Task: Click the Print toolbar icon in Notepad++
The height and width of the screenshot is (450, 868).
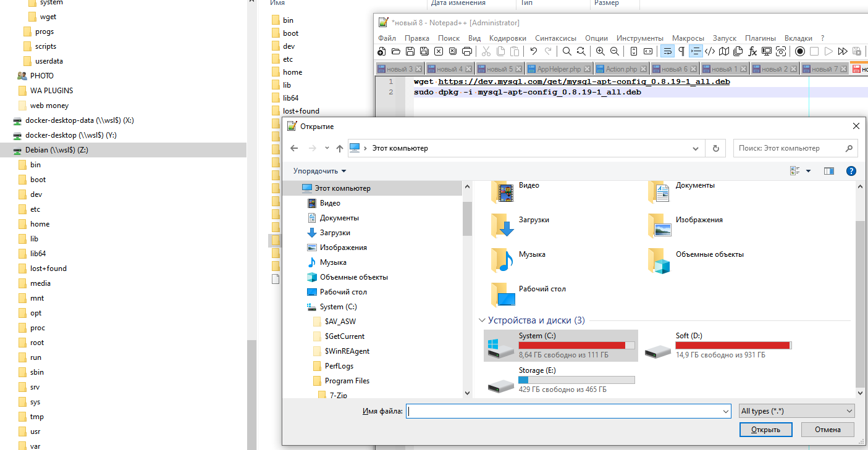Action: (x=467, y=51)
